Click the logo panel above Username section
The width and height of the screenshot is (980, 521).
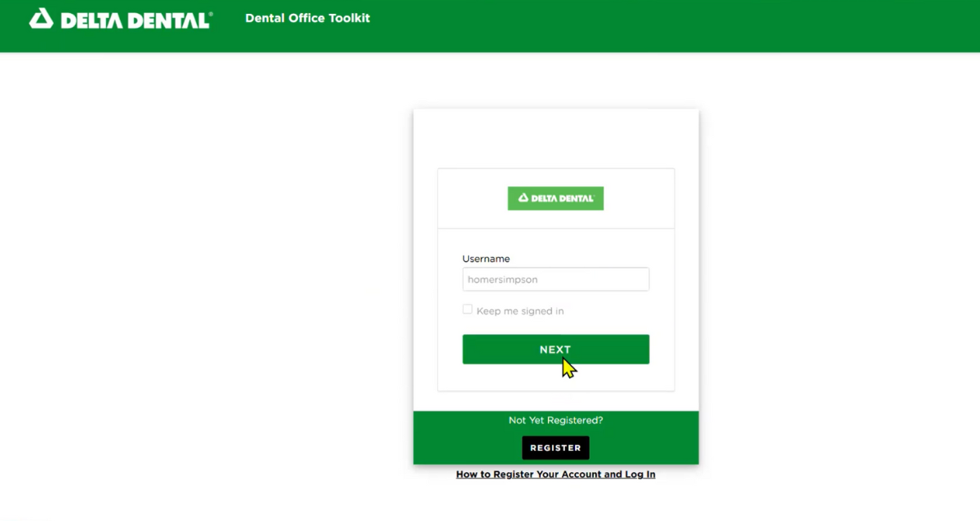(555, 198)
